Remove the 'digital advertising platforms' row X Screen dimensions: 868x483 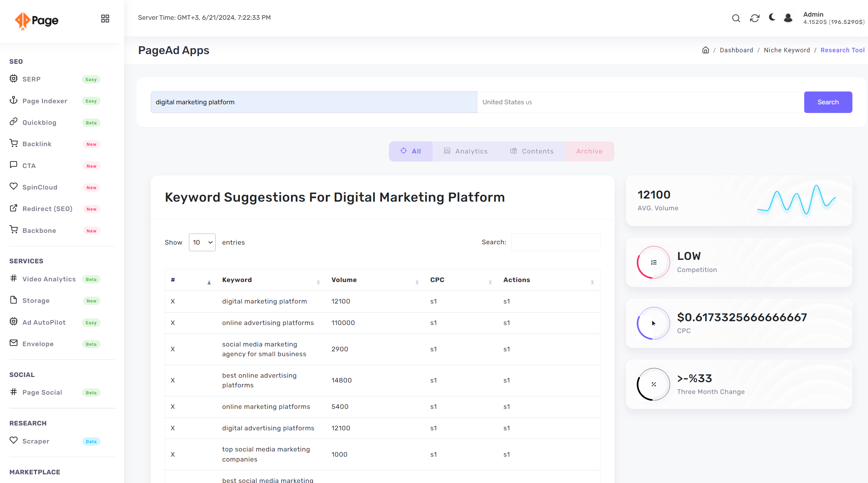[173, 428]
